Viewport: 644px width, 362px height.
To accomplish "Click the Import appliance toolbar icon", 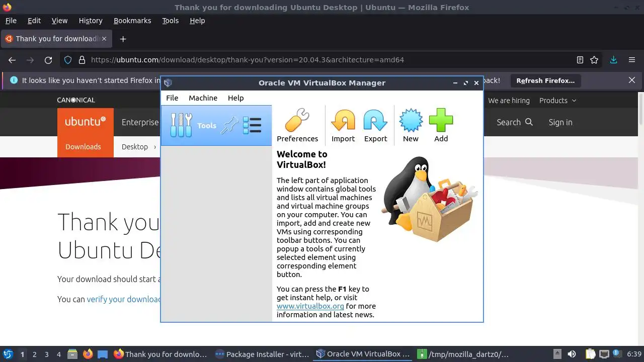I will [343, 125].
